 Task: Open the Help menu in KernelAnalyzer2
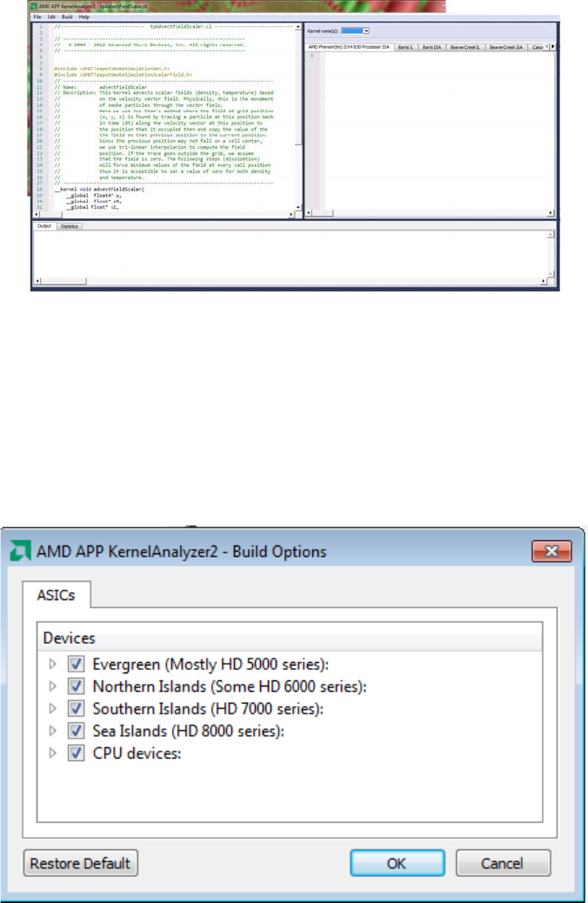(x=84, y=17)
